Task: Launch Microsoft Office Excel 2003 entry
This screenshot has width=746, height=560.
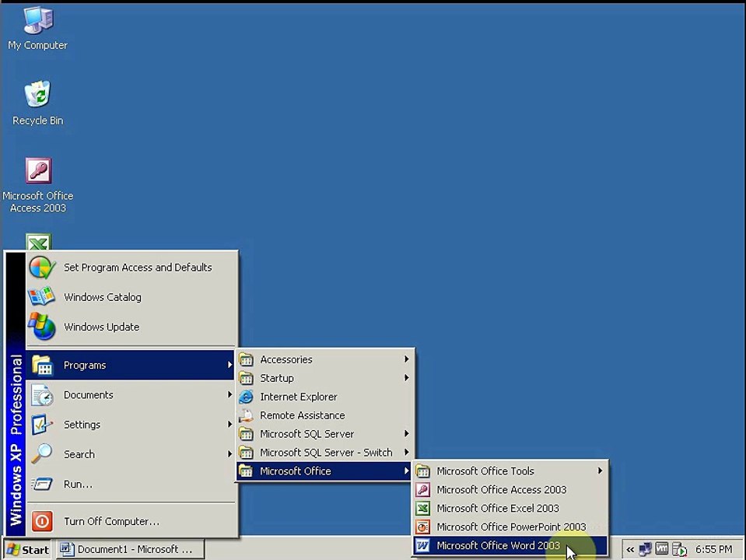Action: click(510, 508)
